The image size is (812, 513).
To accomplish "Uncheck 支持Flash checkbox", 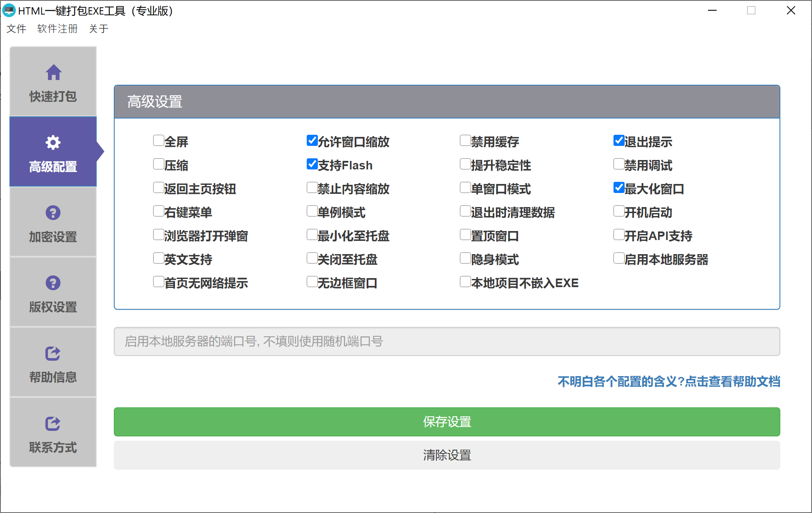I will 312,164.
